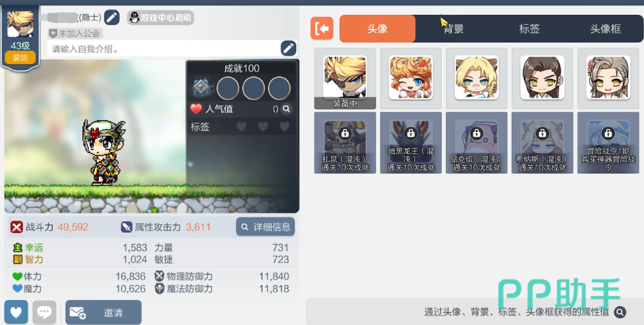Open 详细信息 detailed info button
Screen dimensions: 644x325
coord(265,227)
